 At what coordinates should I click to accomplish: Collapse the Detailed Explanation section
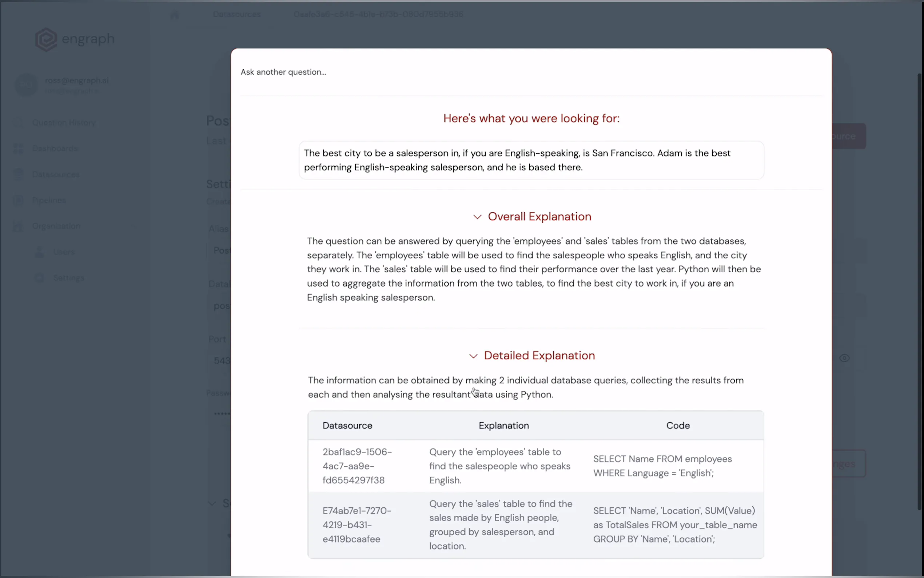pos(473,356)
